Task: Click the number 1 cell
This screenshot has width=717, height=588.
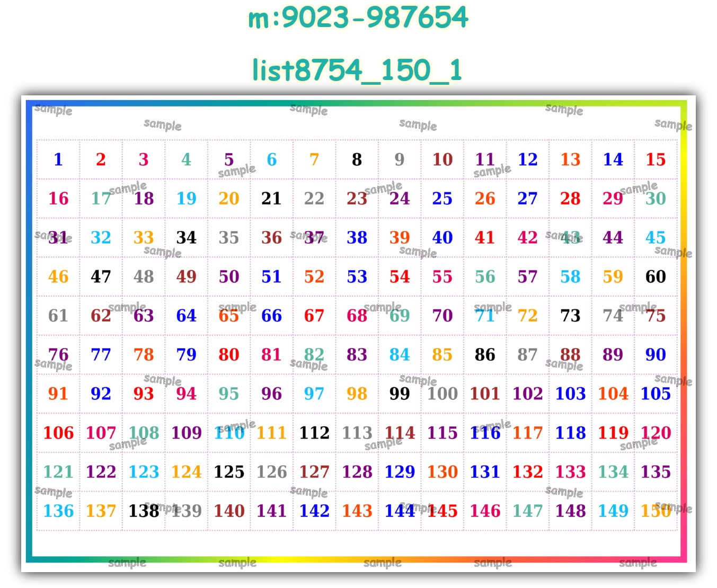Action: (x=58, y=159)
